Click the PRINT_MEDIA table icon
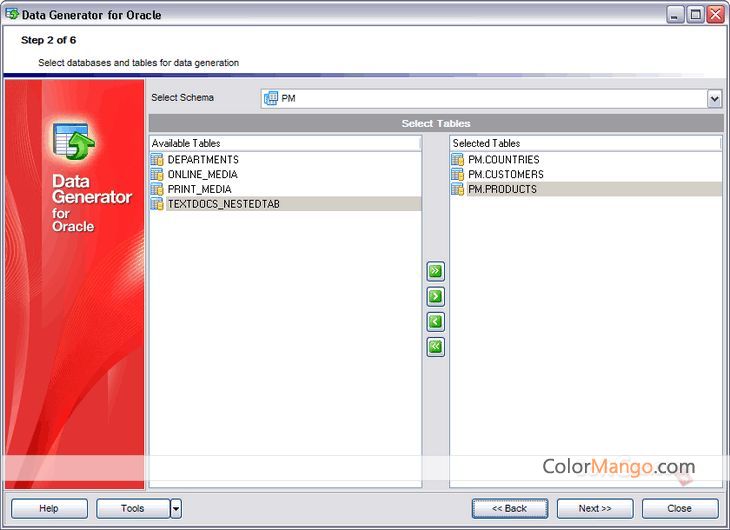This screenshot has height=530, width=730. 157,189
